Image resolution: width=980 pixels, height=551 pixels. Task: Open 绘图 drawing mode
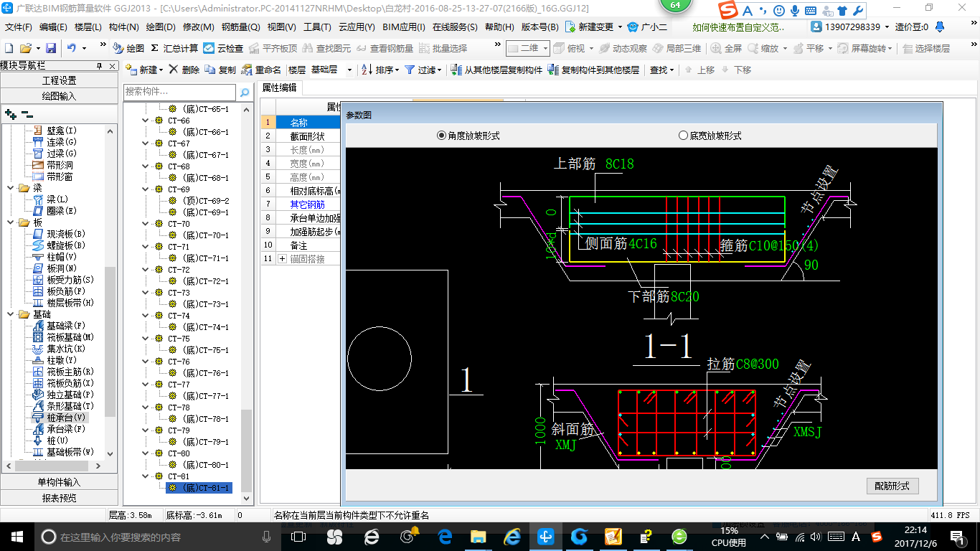click(x=128, y=48)
